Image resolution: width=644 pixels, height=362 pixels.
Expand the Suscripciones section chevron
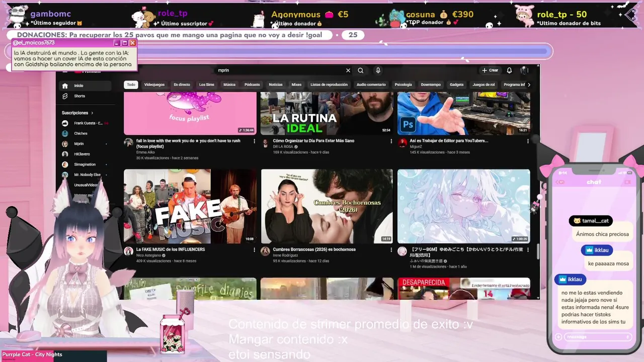click(92, 113)
